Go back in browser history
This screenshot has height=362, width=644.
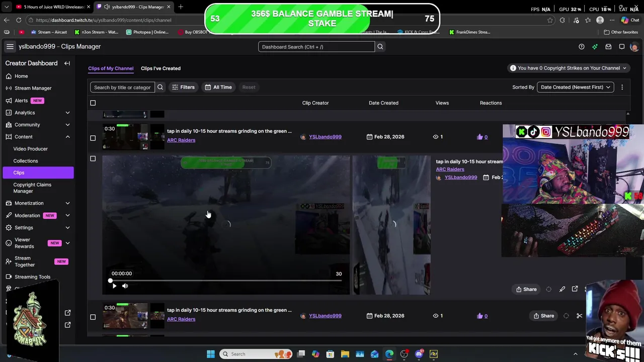pos(7,20)
